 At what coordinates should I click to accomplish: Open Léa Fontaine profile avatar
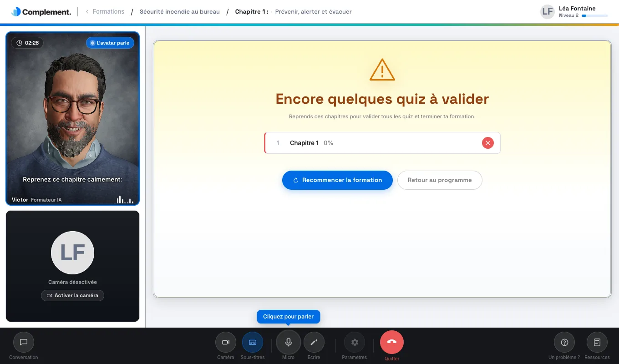548,11
